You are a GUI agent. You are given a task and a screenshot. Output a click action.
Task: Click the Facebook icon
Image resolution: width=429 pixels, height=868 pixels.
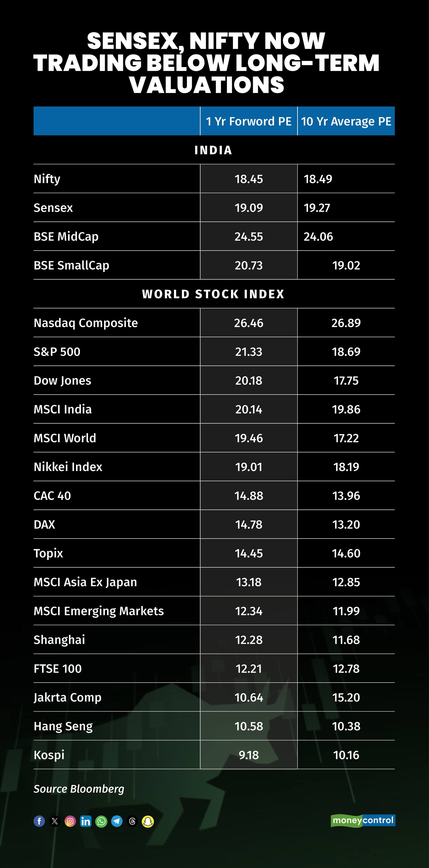pyautogui.click(x=39, y=822)
